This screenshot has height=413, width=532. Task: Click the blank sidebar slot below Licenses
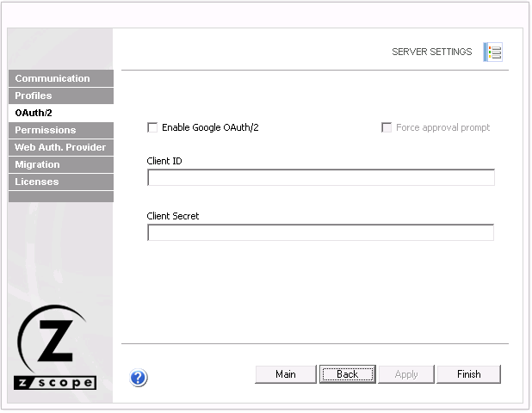click(x=60, y=197)
